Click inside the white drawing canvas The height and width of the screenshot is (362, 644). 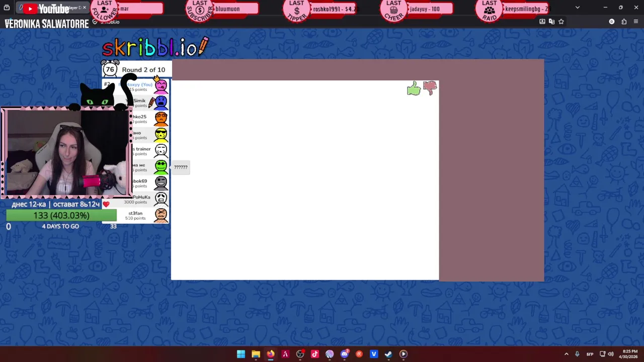click(x=305, y=180)
